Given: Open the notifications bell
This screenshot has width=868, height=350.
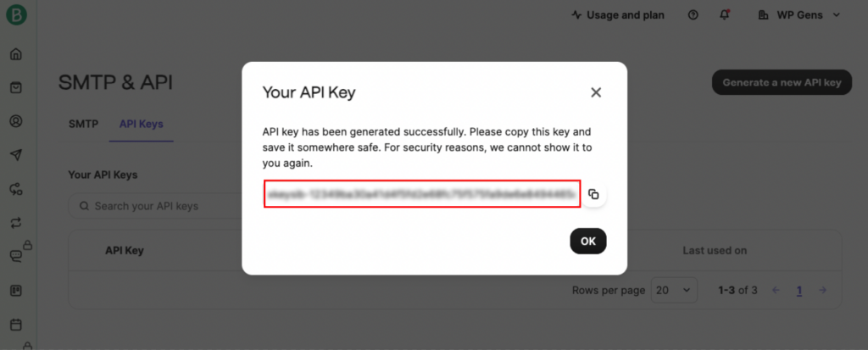Looking at the screenshot, I should [724, 15].
